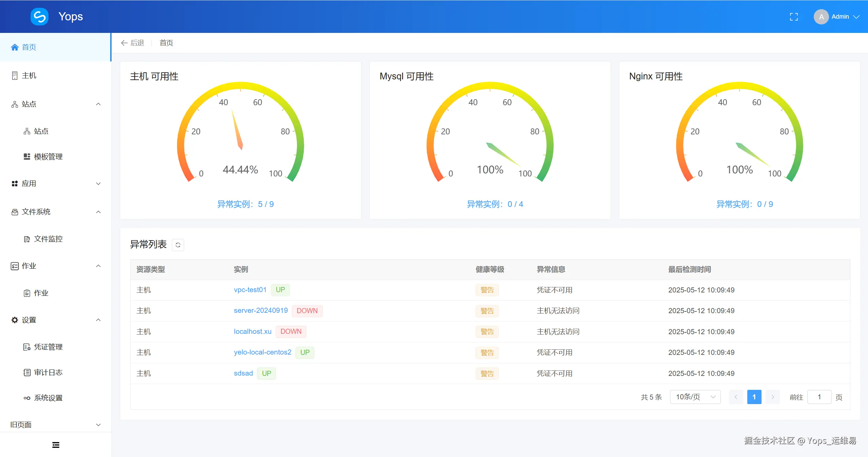Click 后退 to go back
The image size is (868, 457).
tap(132, 43)
